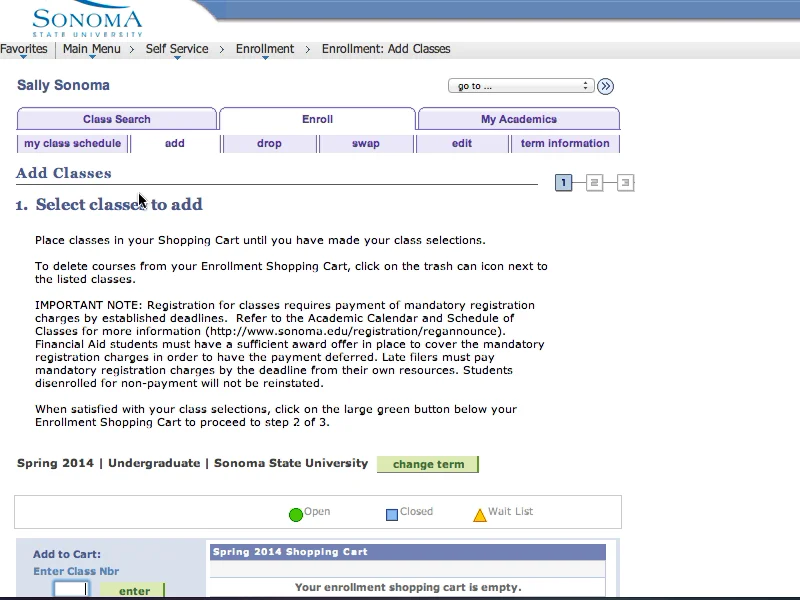This screenshot has width=800, height=600.
Task: Click the go double-arrow icon button
Action: pyautogui.click(x=605, y=86)
